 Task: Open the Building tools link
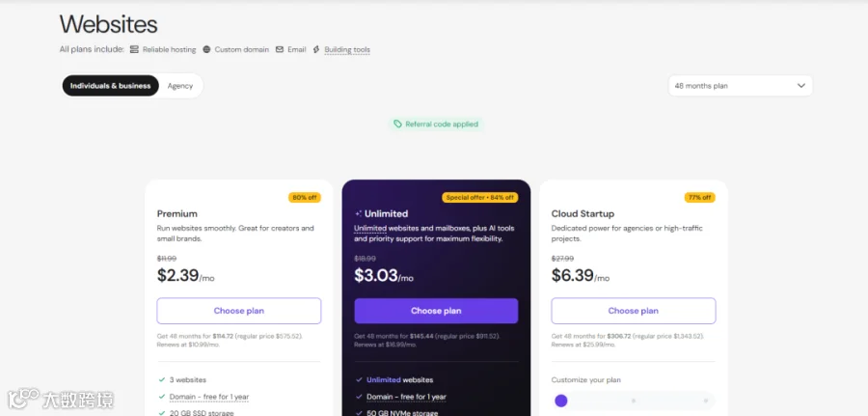click(x=347, y=50)
